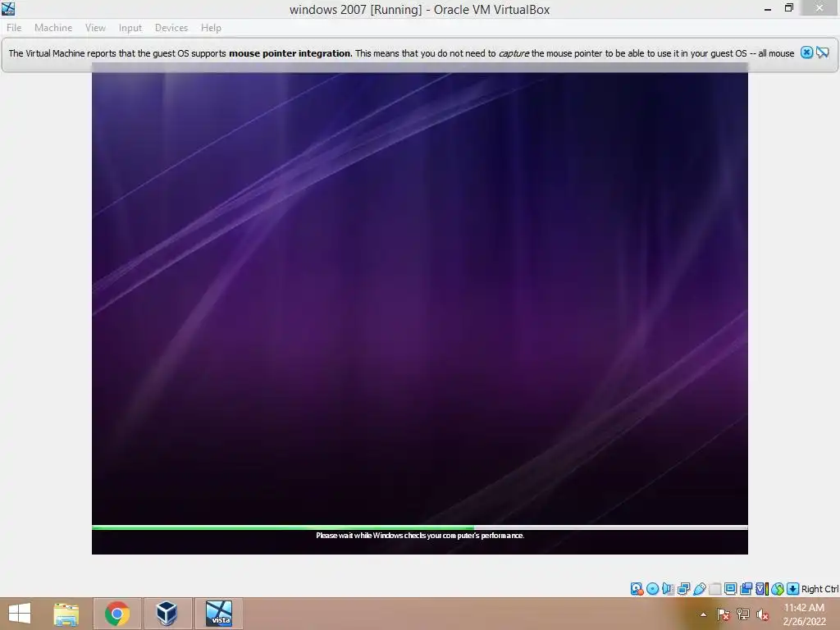Screen dimensions: 840x630
Task: Click the USB devices status icon
Action: 699,589
